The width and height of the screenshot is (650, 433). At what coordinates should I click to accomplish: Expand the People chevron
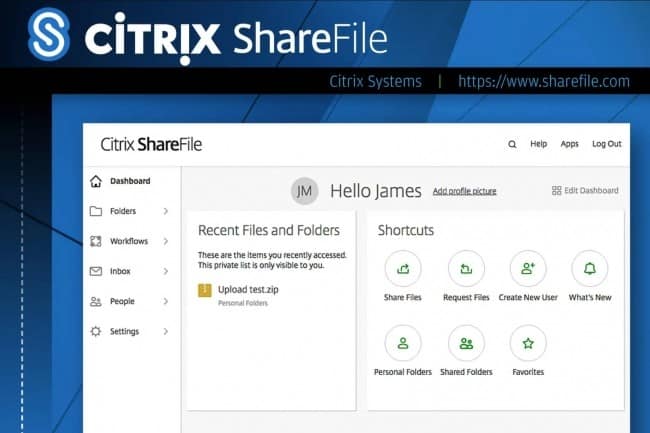pos(166,301)
